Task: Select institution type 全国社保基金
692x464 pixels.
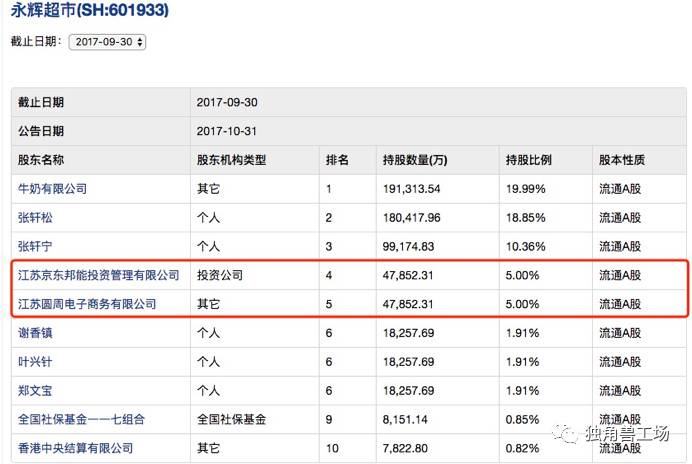Action: point(231,419)
